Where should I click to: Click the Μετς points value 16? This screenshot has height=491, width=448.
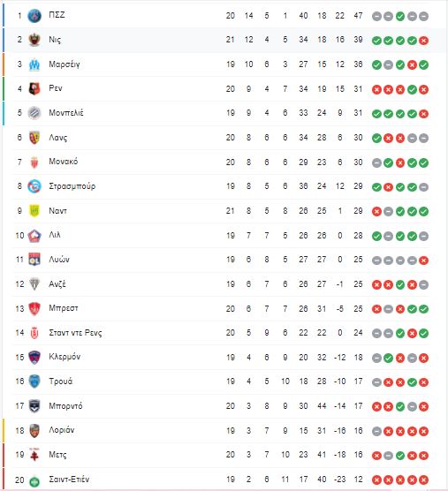click(x=358, y=455)
